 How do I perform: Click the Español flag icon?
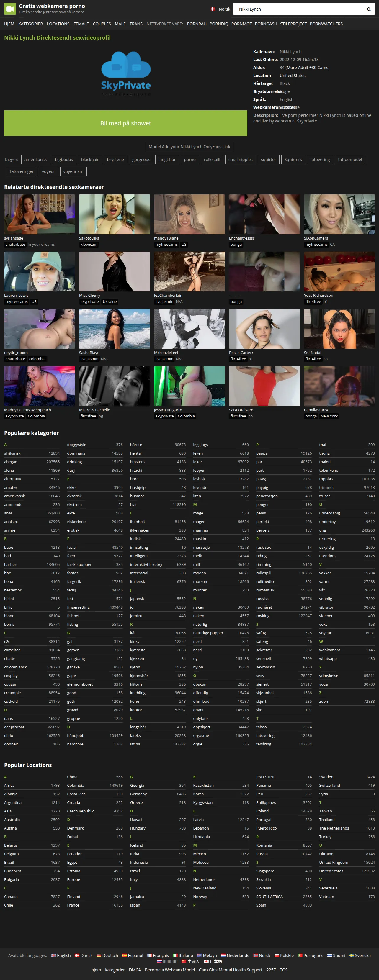point(125,955)
